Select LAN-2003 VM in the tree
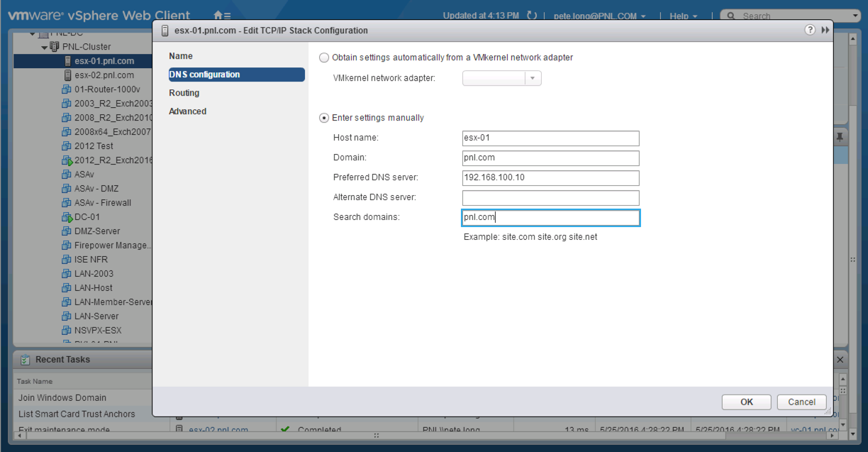The image size is (868, 452). pyautogui.click(x=94, y=274)
